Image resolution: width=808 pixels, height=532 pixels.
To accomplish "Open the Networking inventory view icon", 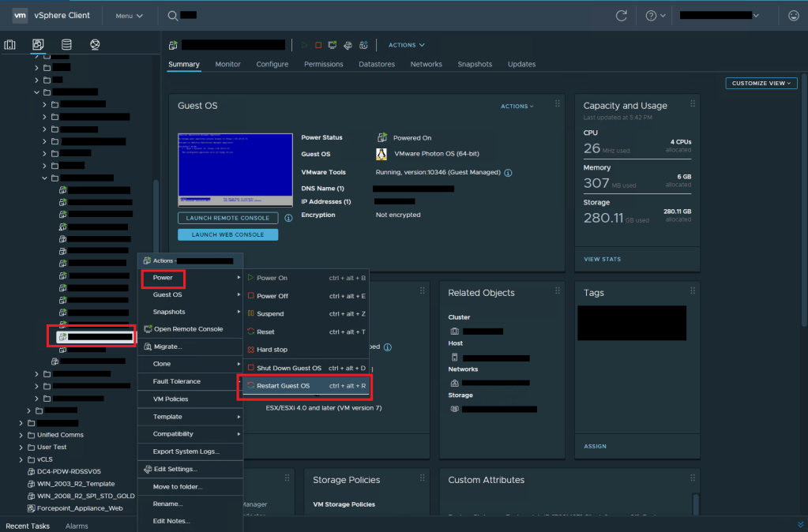I will point(95,45).
